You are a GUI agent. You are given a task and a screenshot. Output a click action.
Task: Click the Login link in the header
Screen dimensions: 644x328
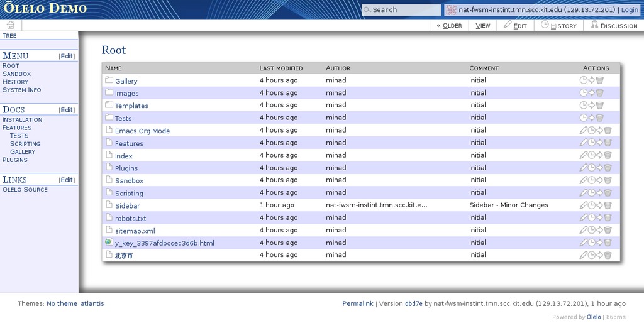(x=630, y=10)
